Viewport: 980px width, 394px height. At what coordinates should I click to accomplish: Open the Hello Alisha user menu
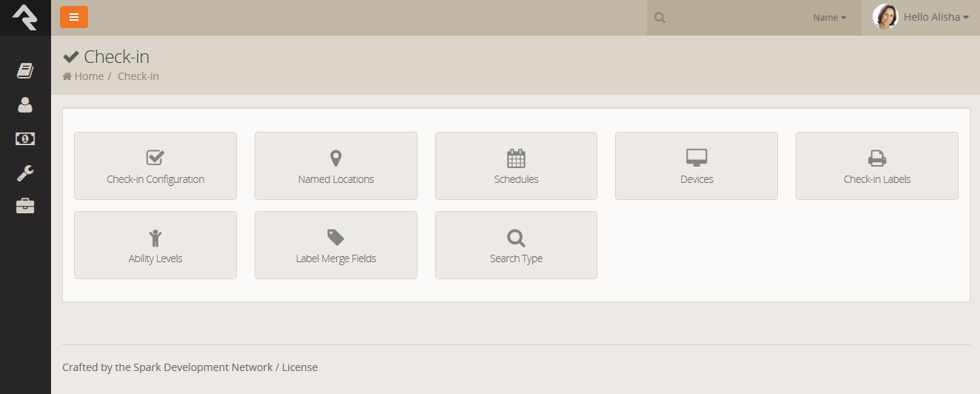(936, 17)
